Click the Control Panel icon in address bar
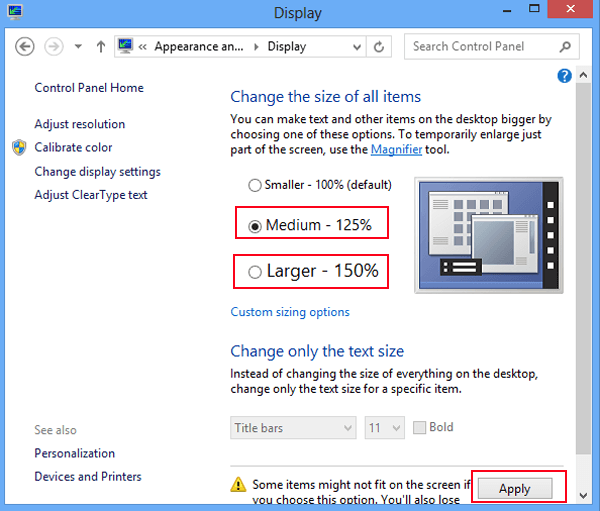600x511 pixels. click(x=126, y=46)
